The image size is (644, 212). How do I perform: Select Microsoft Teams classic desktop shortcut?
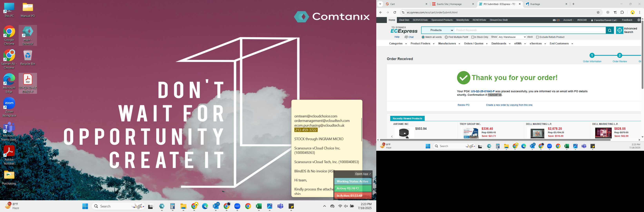click(9, 131)
